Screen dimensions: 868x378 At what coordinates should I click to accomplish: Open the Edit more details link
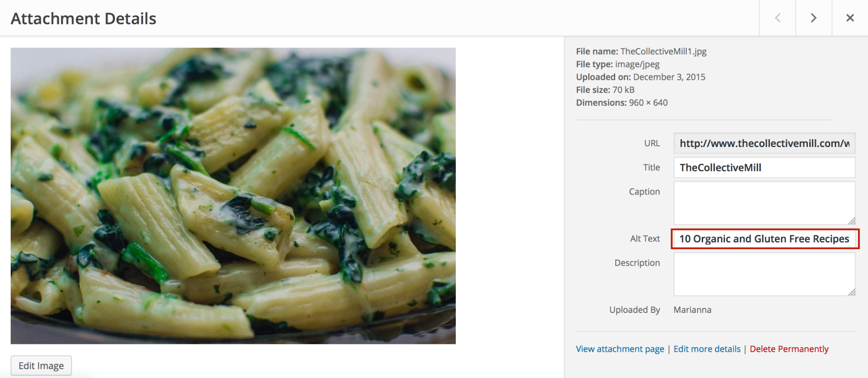[707, 349]
